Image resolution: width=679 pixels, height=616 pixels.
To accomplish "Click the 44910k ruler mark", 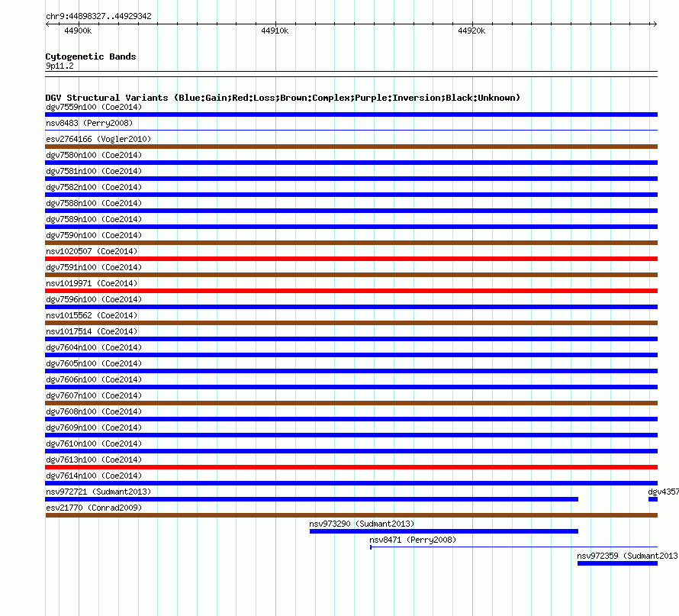I will (x=275, y=31).
